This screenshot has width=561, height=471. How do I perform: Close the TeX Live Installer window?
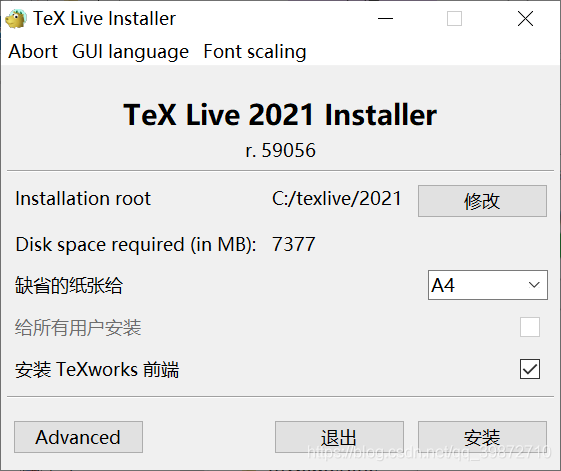coord(525,19)
